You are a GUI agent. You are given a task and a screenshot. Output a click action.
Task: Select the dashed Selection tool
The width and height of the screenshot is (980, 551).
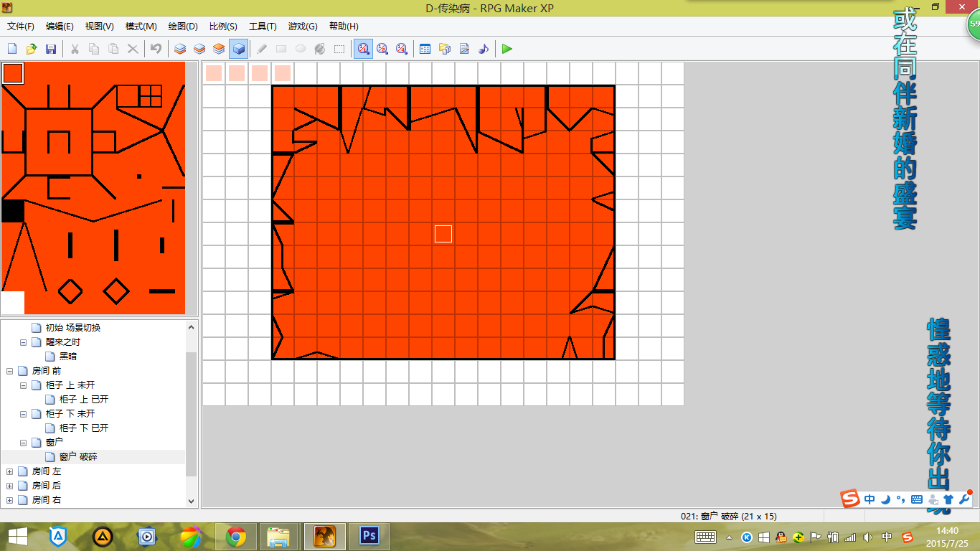(x=339, y=49)
